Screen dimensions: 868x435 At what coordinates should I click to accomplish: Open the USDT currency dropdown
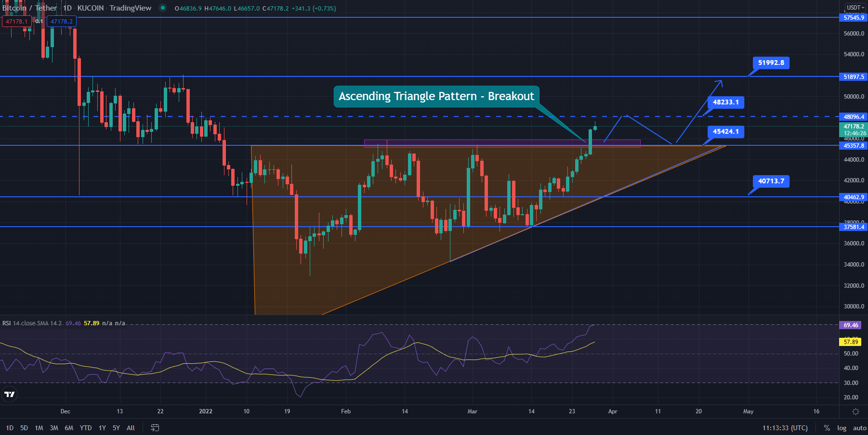point(855,8)
